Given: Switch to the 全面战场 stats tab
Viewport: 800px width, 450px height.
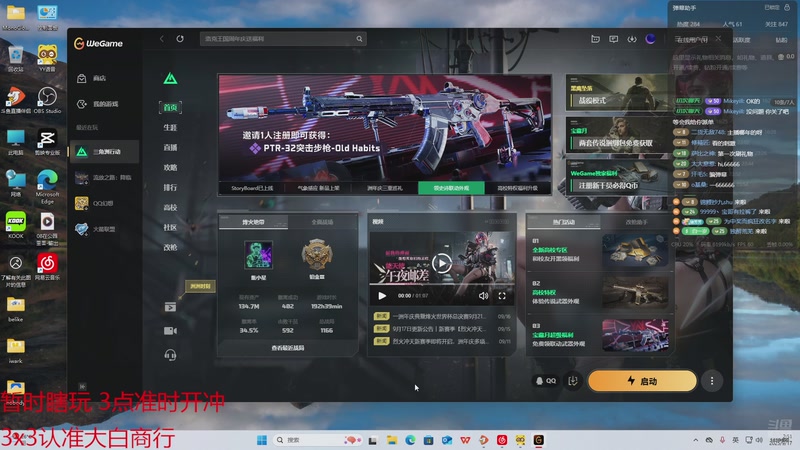Looking at the screenshot, I should (322, 222).
